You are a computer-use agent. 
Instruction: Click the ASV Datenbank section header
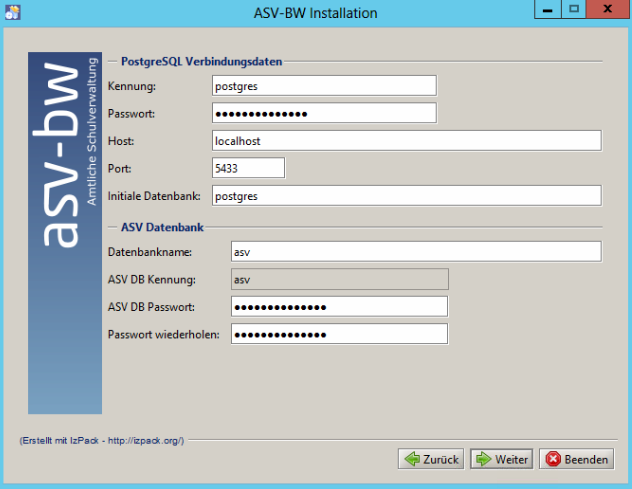coord(162,227)
